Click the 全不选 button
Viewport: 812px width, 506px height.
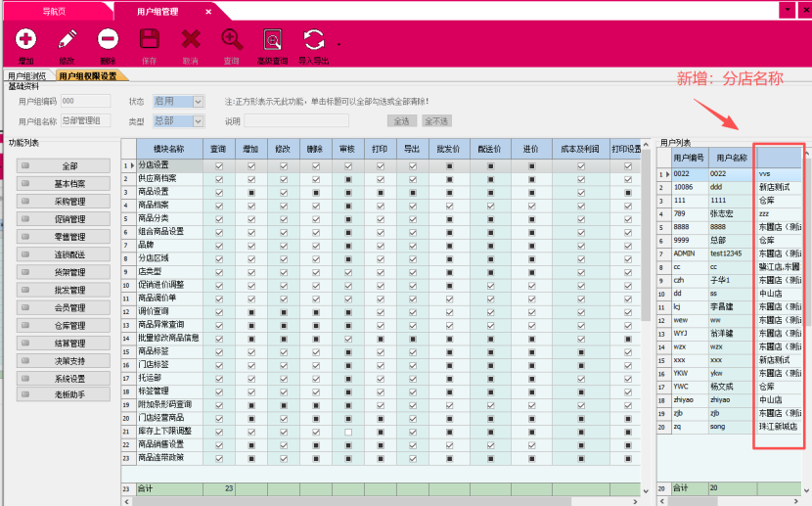pos(436,120)
